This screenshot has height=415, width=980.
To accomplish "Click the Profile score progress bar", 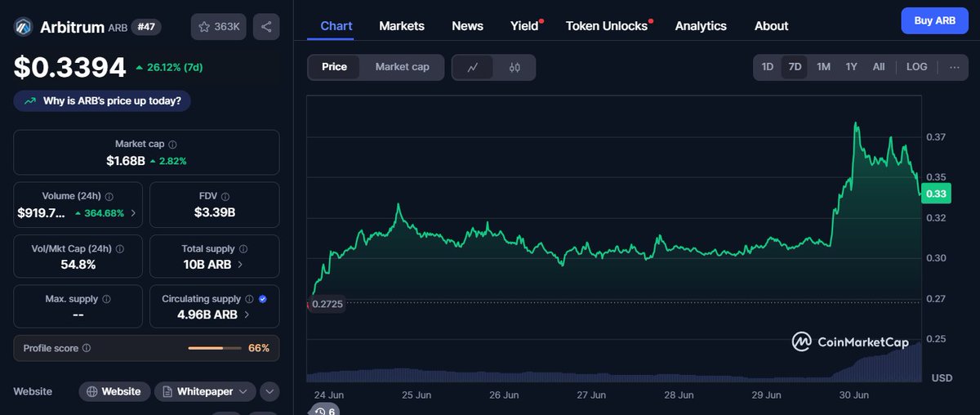I will (x=215, y=348).
